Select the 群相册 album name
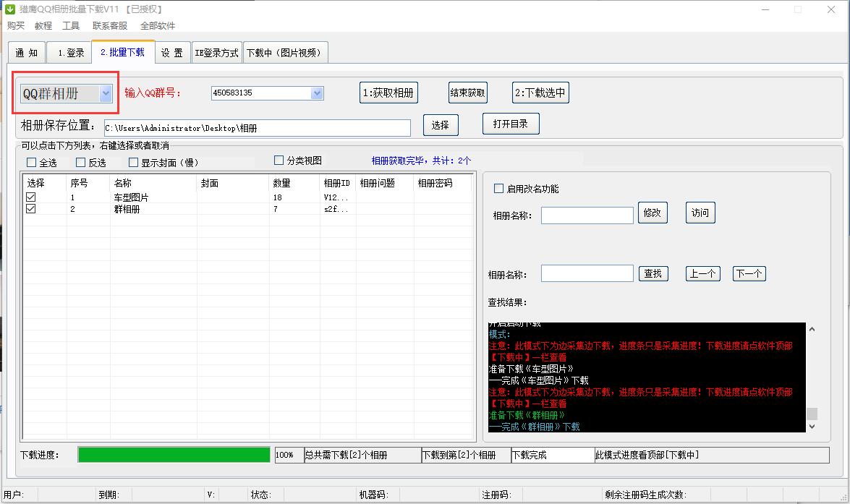 pos(127,209)
